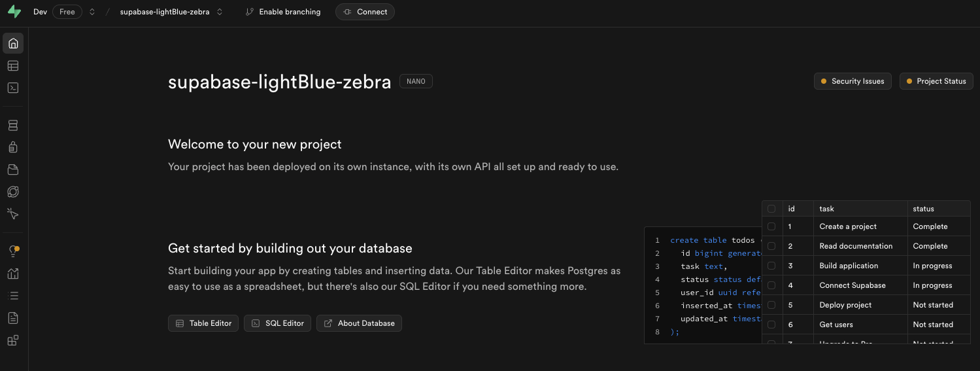Open the API Docs sidebar icon
The height and width of the screenshot is (371, 980).
click(x=13, y=318)
